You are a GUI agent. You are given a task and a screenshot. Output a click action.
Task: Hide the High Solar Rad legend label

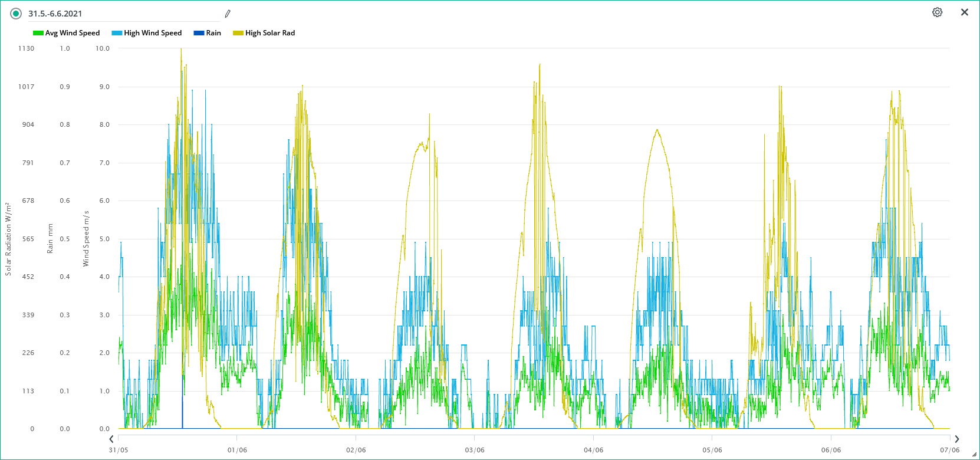270,33
